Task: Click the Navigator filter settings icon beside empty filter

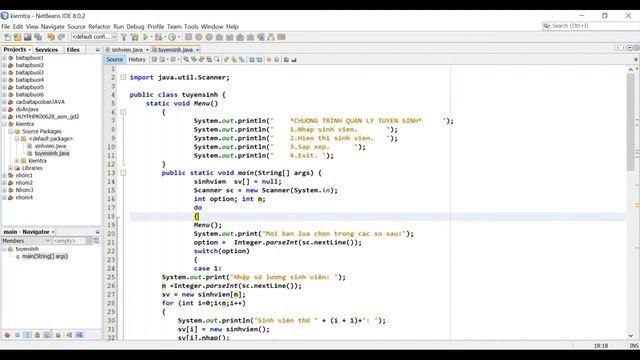Action: 96,241
